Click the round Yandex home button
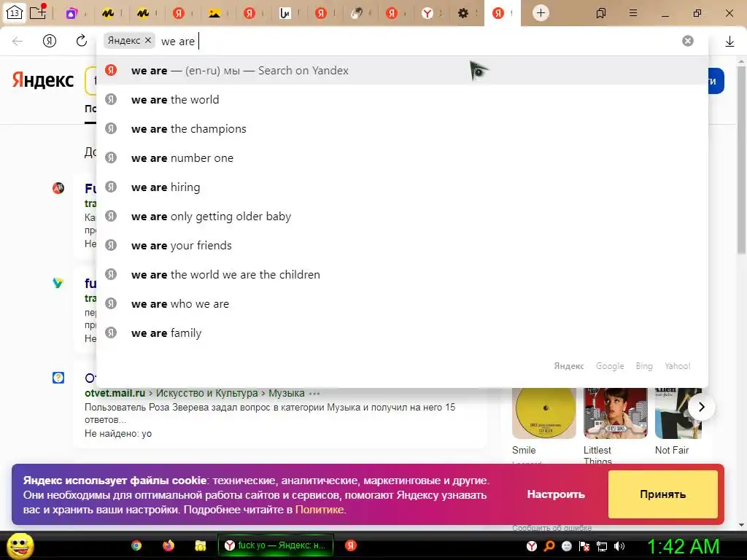This screenshot has height=560, width=747. [50, 41]
